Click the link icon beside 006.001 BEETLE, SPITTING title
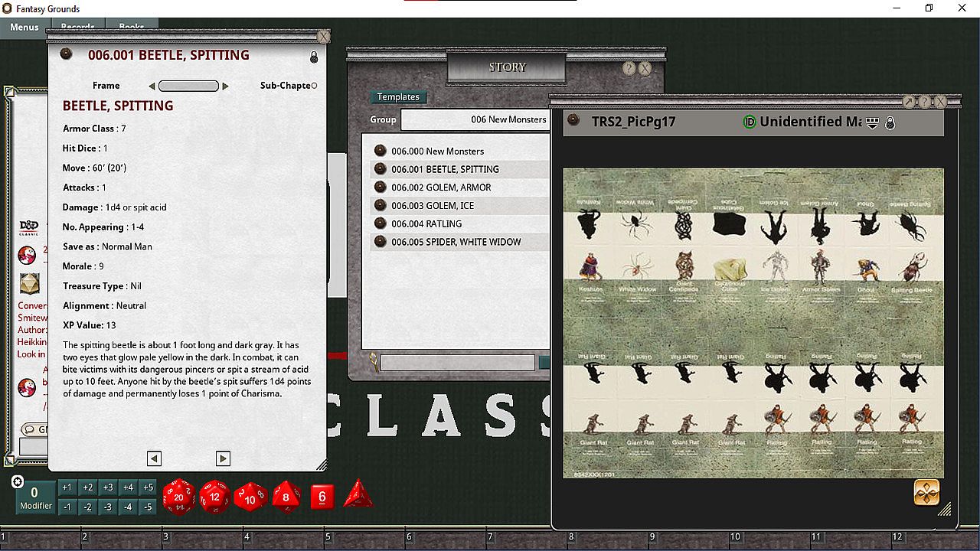Screen dimensions: 980x551 [67, 54]
